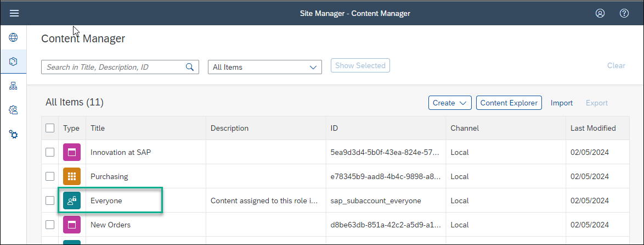Click the Type column header
This screenshot has height=245, width=644.
tap(71, 128)
